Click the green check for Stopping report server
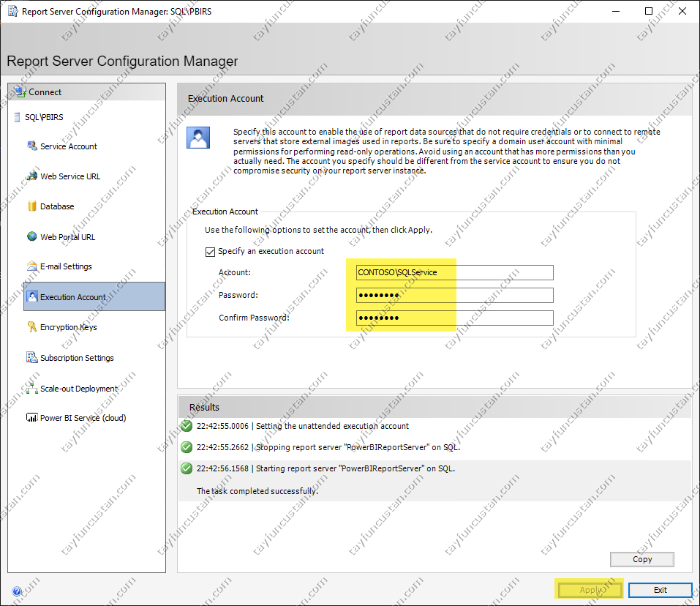Viewport: 700px width, 606px height. coord(187,447)
